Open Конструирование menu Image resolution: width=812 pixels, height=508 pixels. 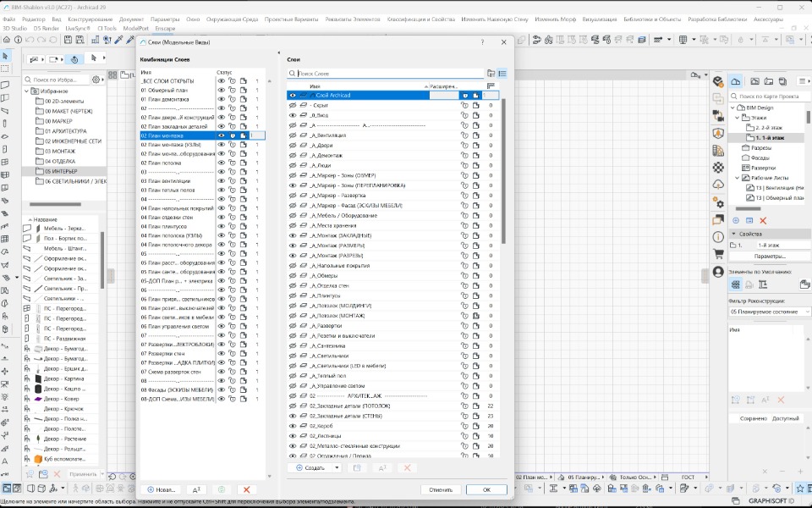(x=91, y=19)
